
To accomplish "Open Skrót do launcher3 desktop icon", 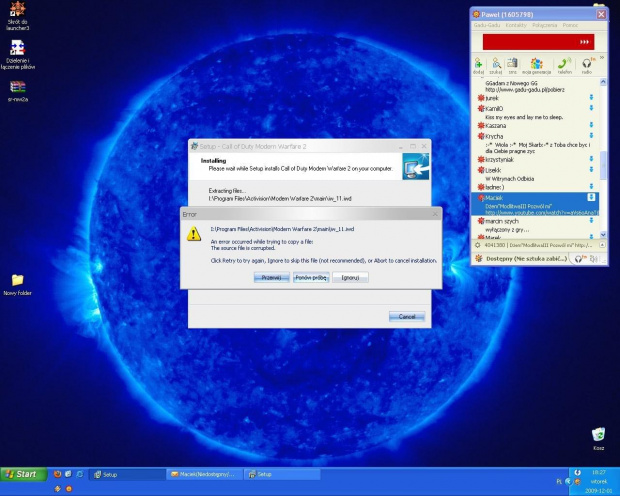I will [18, 16].
